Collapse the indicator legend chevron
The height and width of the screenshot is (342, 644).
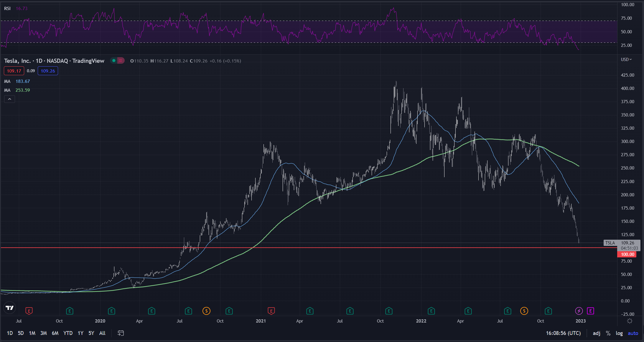click(9, 99)
